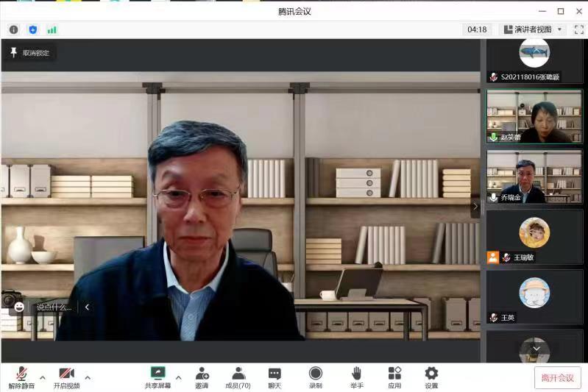Image resolution: width=588 pixels, height=392 pixels.
Task: Unmute microphone via 解除静音
Action: click(x=21, y=377)
